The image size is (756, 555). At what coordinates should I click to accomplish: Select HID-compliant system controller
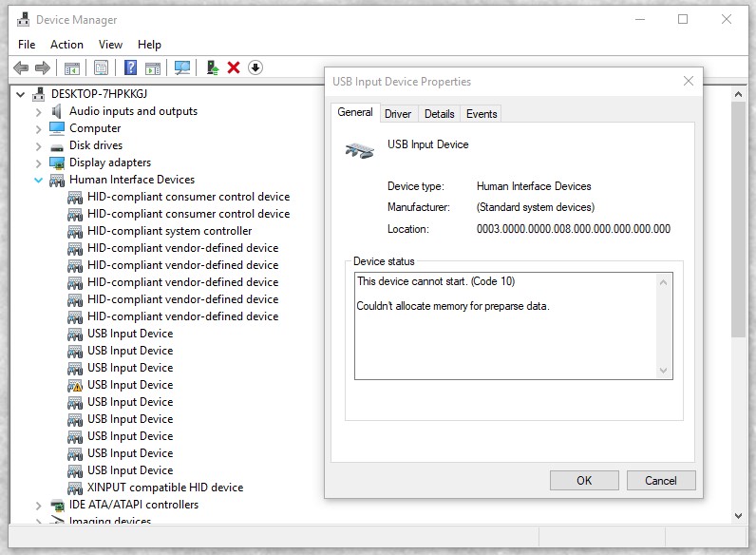169,231
